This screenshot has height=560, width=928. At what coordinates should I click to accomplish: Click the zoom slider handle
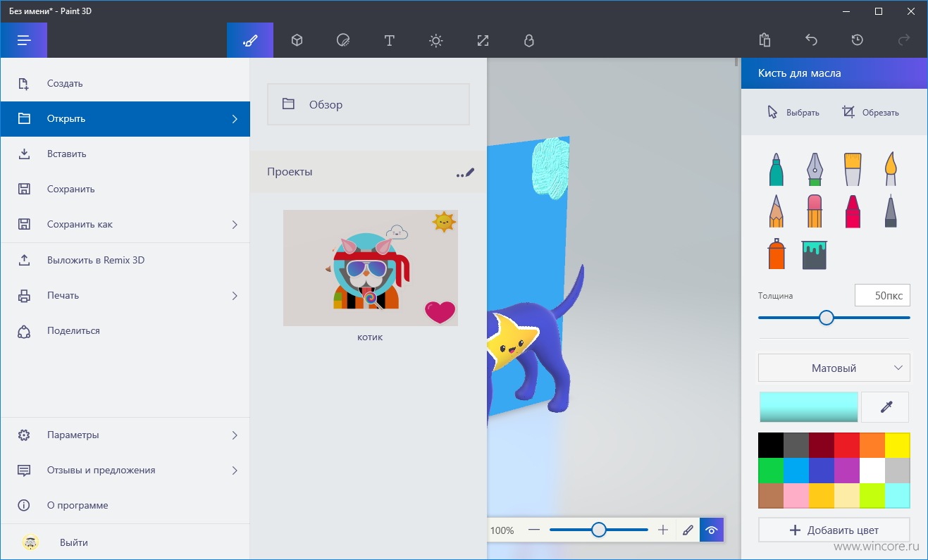tap(598, 530)
